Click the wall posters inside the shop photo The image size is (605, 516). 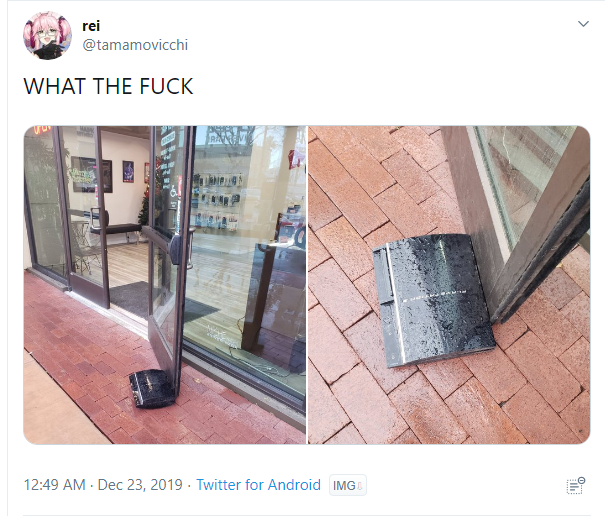tap(102, 174)
